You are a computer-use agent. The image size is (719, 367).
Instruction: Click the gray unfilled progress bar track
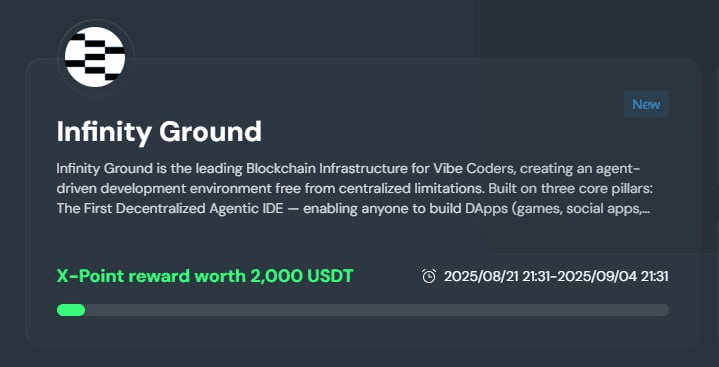click(377, 310)
